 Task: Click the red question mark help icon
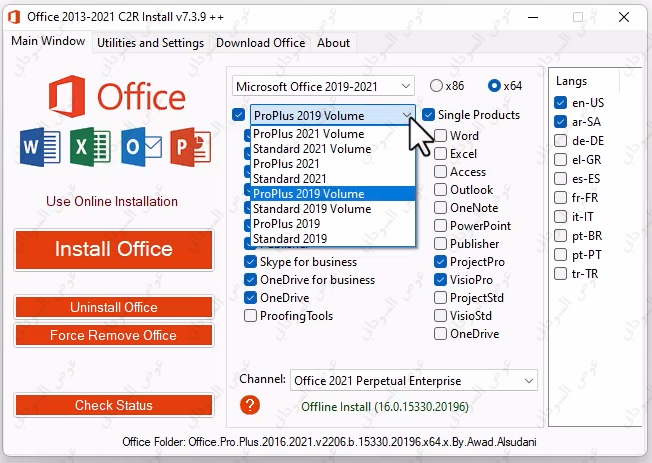[250, 405]
